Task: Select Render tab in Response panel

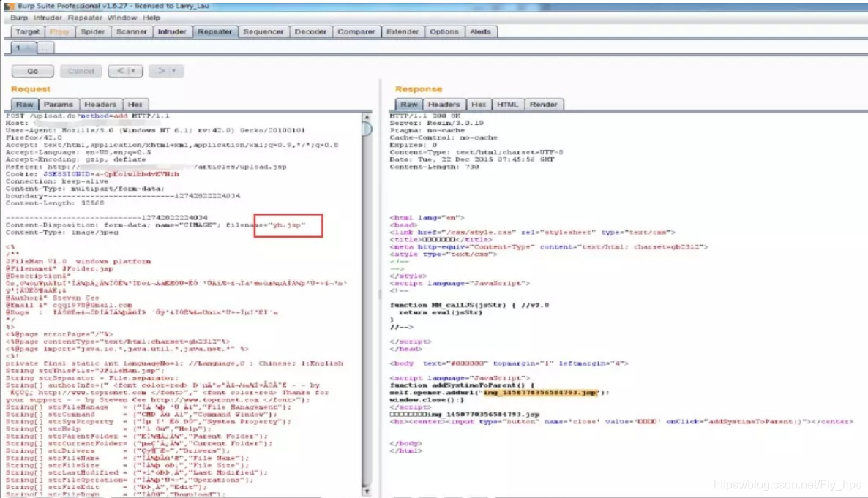Action: point(544,104)
